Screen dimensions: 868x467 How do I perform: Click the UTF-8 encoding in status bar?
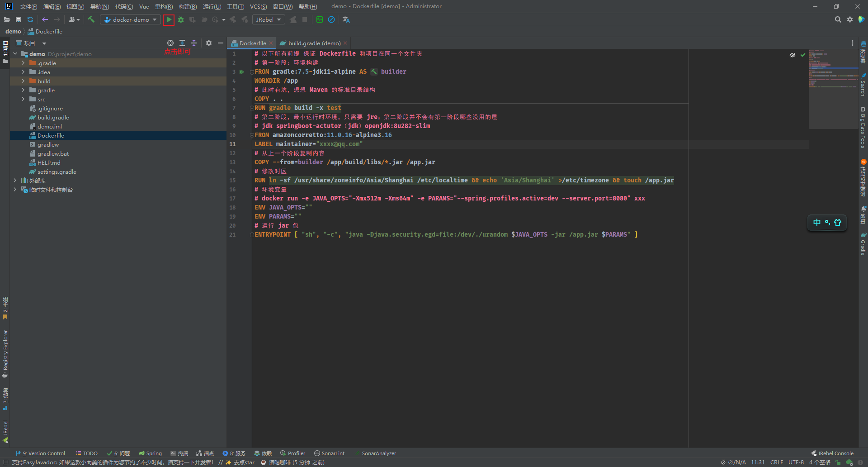[x=796, y=462]
